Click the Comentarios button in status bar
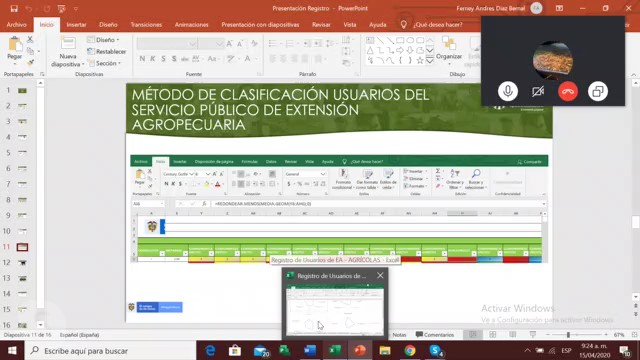This screenshot has height=360, width=640. (x=435, y=335)
